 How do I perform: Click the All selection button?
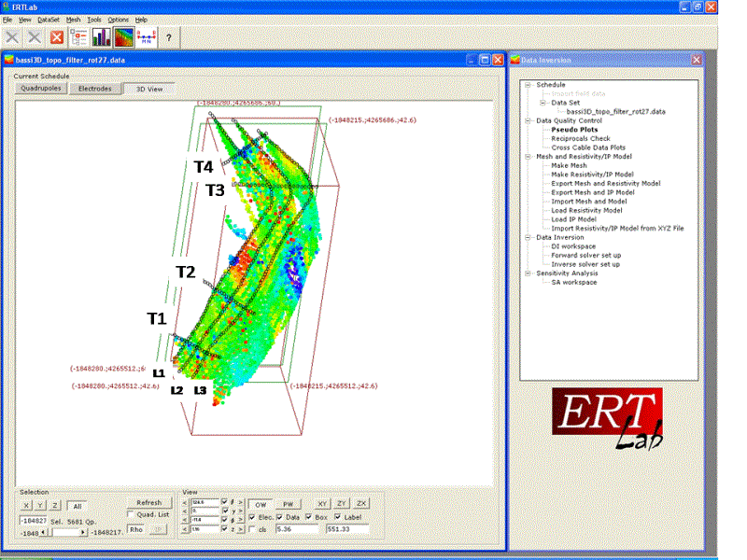78,506
